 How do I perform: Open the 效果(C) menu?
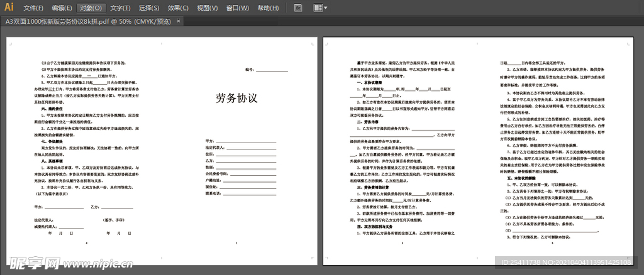pyautogui.click(x=178, y=8)
